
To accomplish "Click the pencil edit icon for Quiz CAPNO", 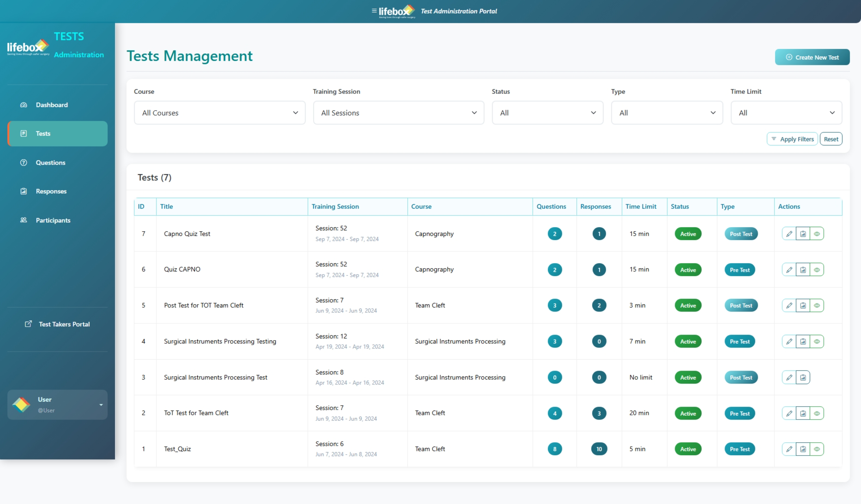I will point(789,270).
